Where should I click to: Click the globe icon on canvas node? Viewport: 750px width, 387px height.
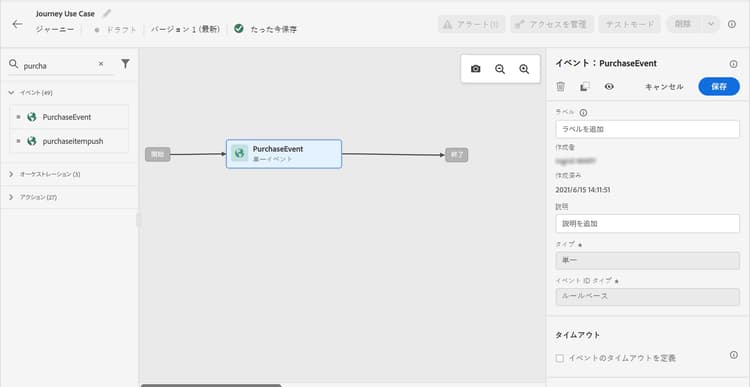239,154
